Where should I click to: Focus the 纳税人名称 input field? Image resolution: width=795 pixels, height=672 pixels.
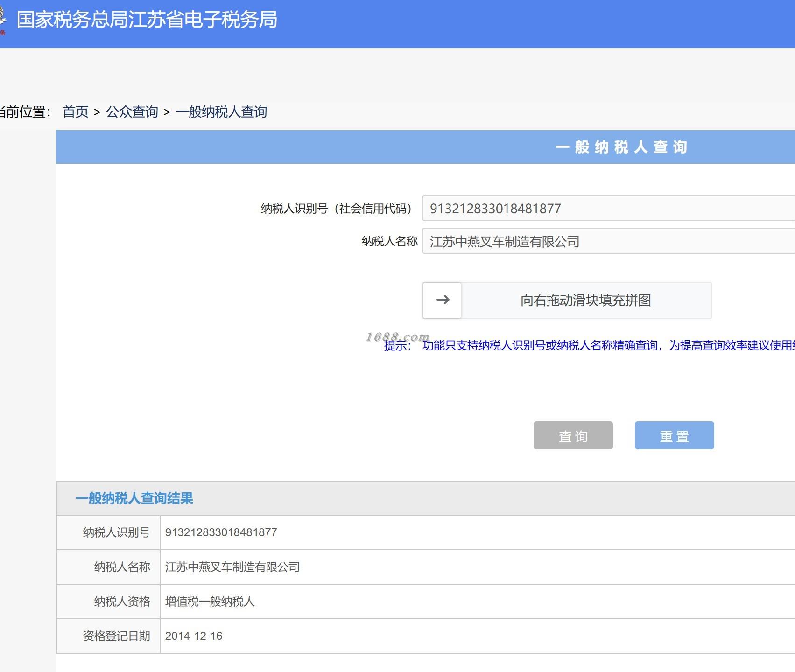click(609, 241)
